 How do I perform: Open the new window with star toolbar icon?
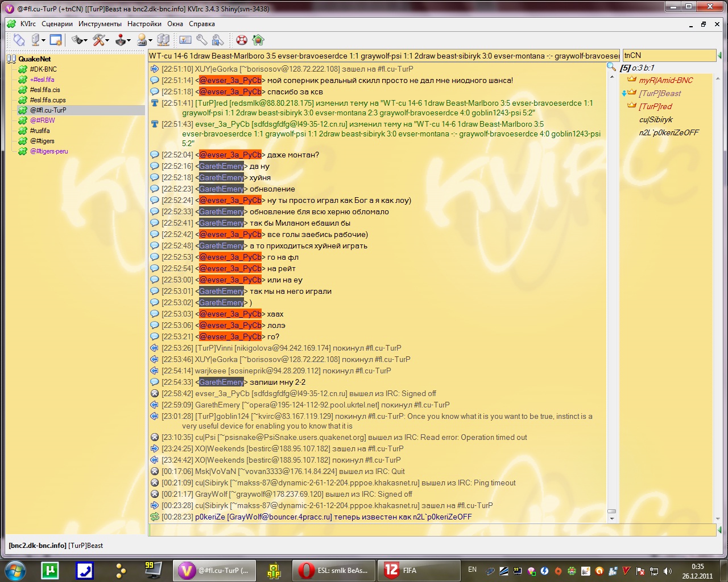55,40
